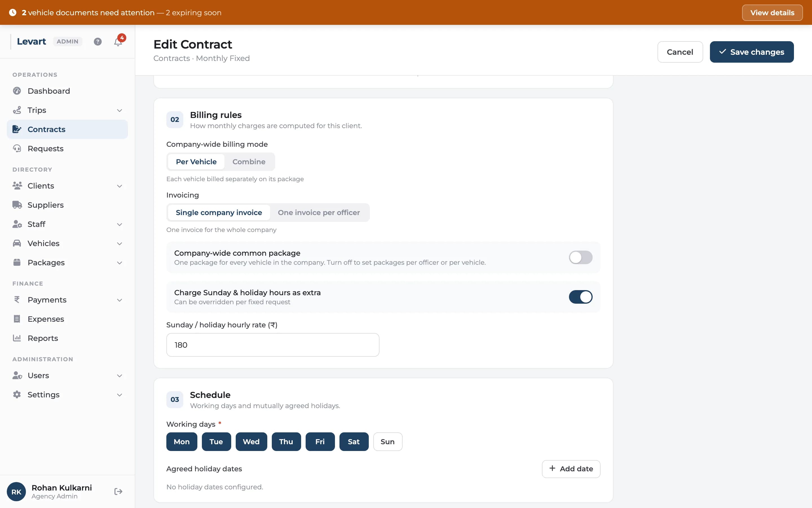Open Reports in sidebar
Screen dimensions: 812x508
67,338
